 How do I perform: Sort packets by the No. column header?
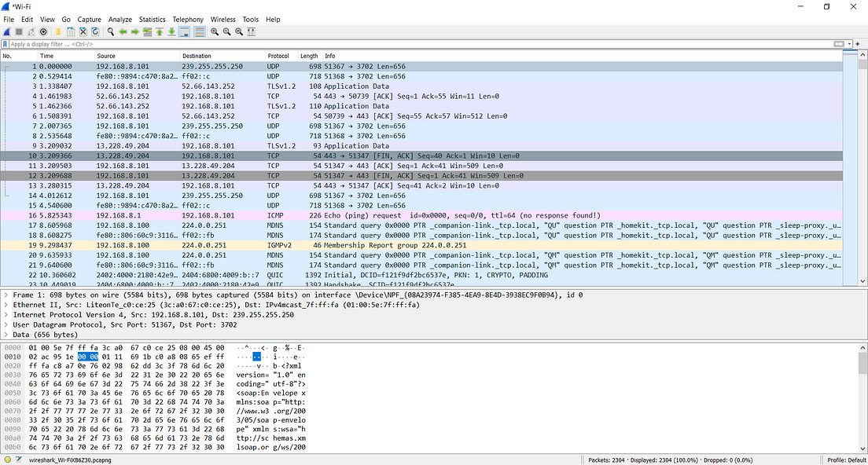pos(19,56)
